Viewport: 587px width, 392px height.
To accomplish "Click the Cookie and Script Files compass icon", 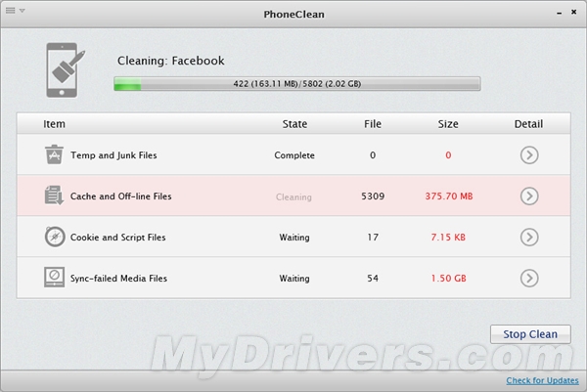I will coord(55,237).
